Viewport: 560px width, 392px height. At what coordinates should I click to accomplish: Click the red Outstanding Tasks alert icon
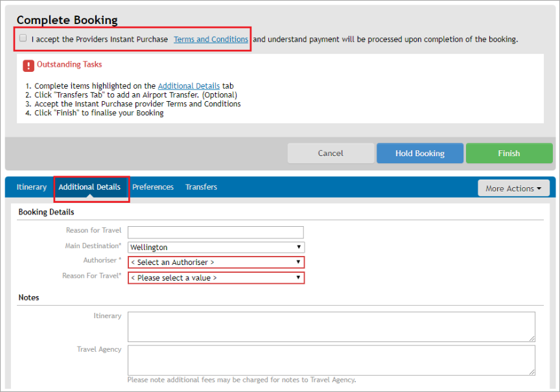pyautogui.click(x=27, y=65)
